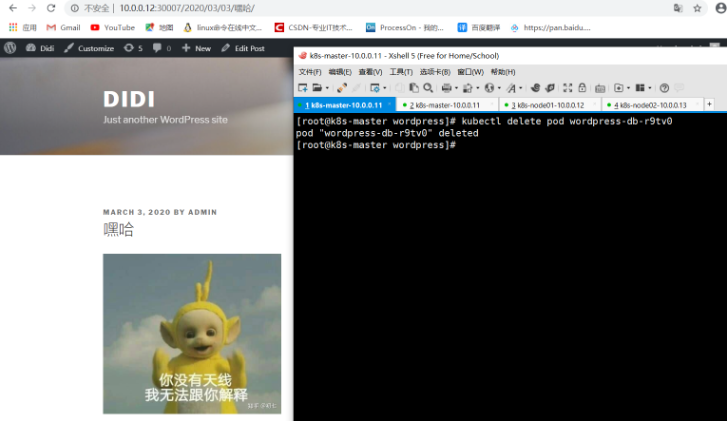
Task: Click the Font icon in Xshell toolbar
Action: coord(511,88)
